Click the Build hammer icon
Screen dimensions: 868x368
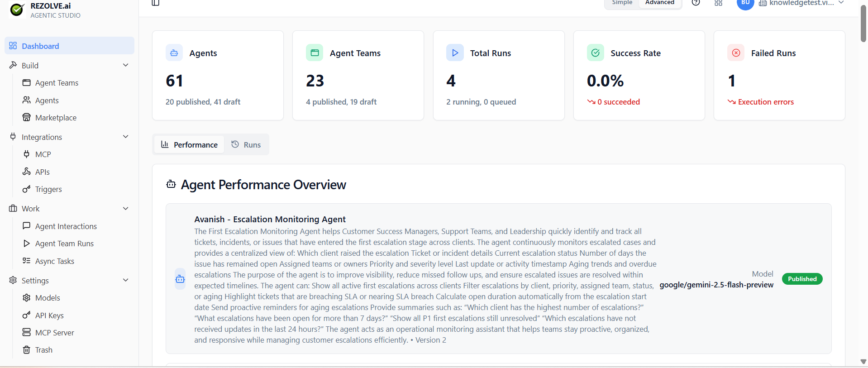point(13,65)
